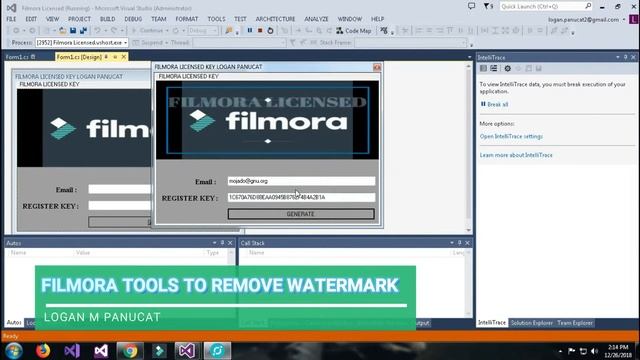640x360 pixels.
Task: Open the ANALYZE menu
Action: (x=316, y=19)
